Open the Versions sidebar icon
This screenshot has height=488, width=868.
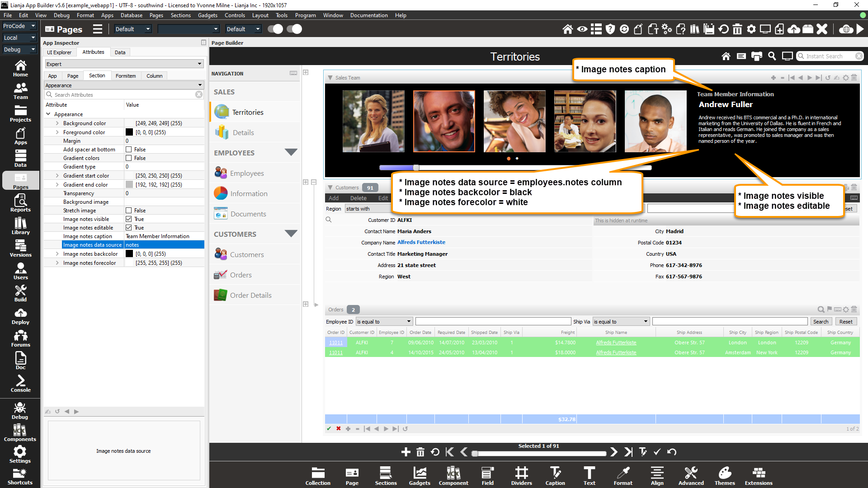20,248
